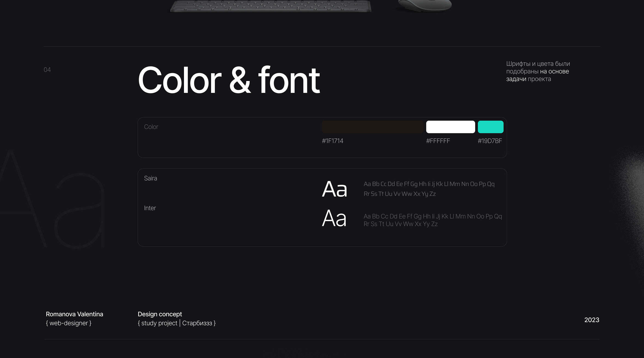The width and height of the screenshot is (644, 358).
Task: Click the Color card label
Action: point(151,127)
